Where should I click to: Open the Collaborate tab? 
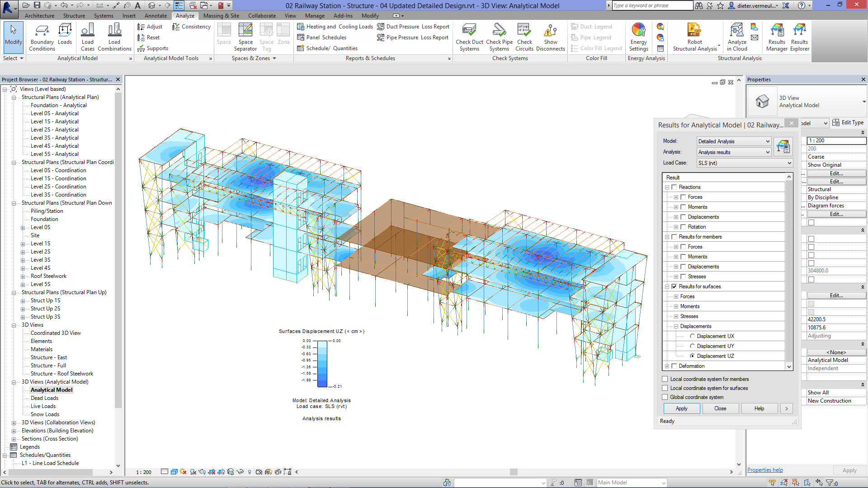tap(262, 15)
